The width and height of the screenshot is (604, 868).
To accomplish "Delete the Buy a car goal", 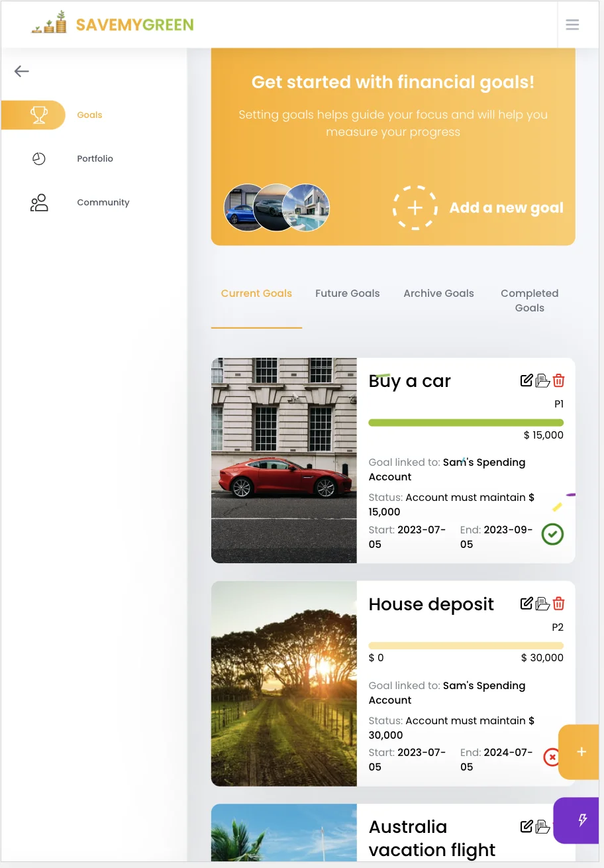I will pos(558,380).
